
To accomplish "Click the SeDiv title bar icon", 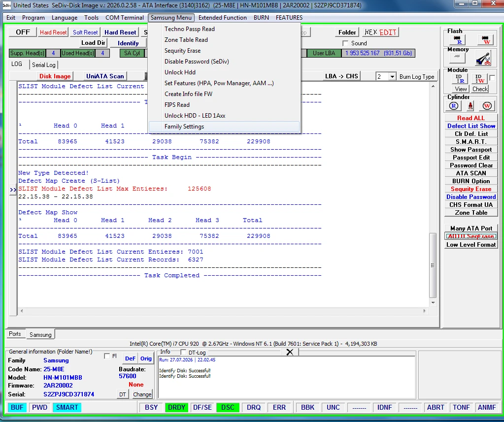I will [x=6, y=5].
